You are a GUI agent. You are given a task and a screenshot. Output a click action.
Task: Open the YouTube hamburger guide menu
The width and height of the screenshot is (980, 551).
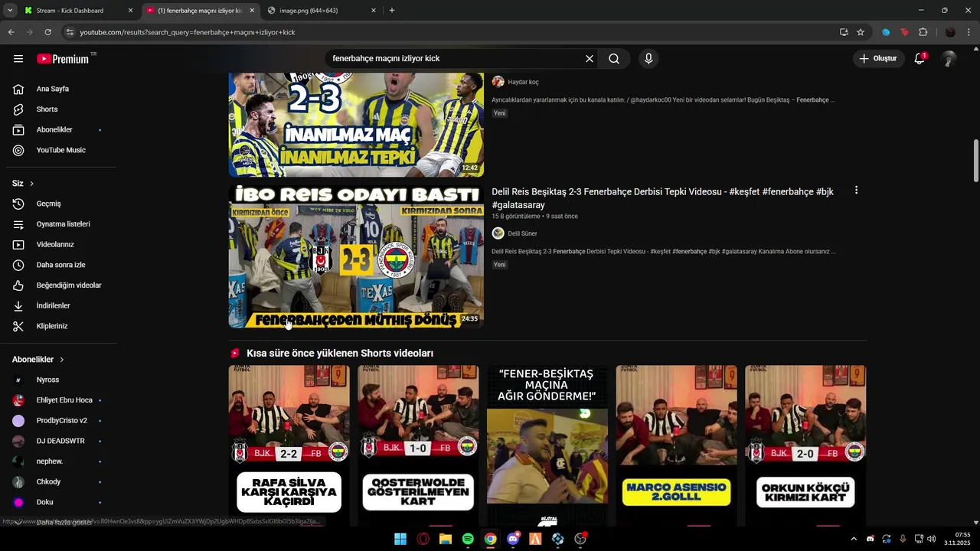(x=18, y=59)
